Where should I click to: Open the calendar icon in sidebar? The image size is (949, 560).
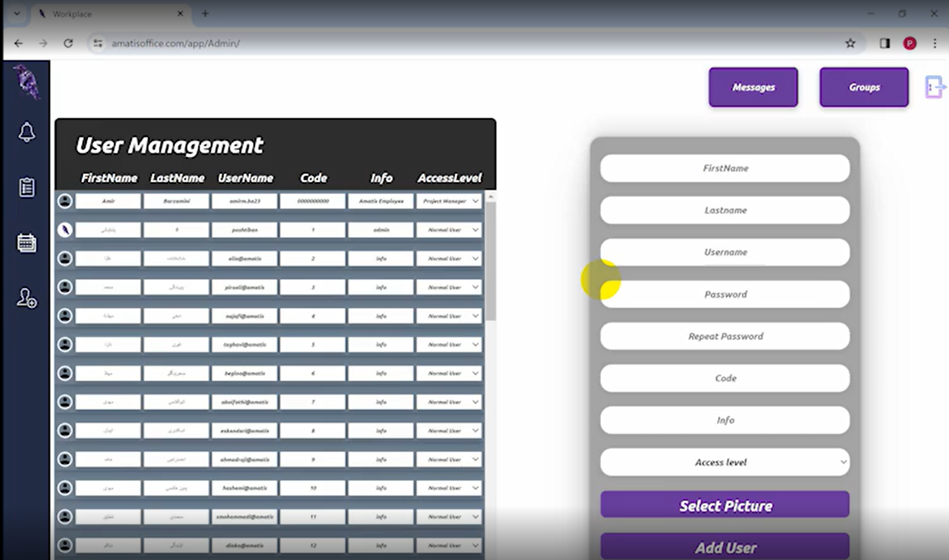point(26,243)
